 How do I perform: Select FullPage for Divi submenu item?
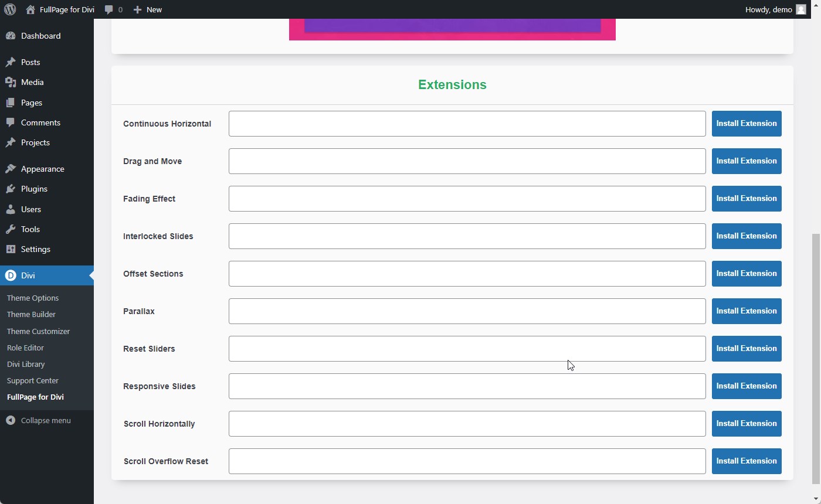point(35,397)
